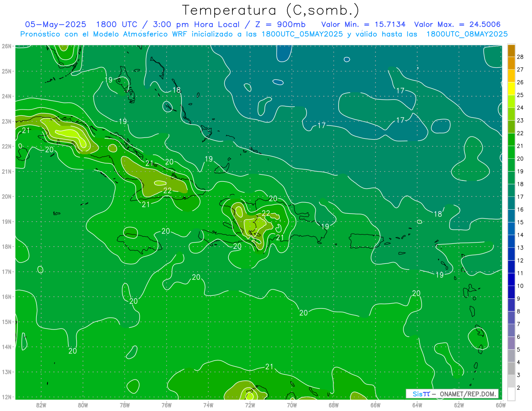Click the 13N latitude axis label
Screen dimensions: 532x411
point(6,372)
